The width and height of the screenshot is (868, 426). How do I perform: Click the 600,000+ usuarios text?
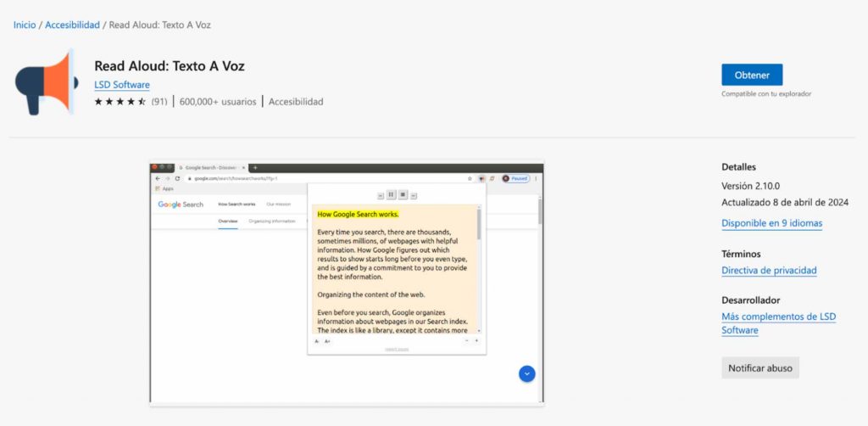tap(218, 101)
